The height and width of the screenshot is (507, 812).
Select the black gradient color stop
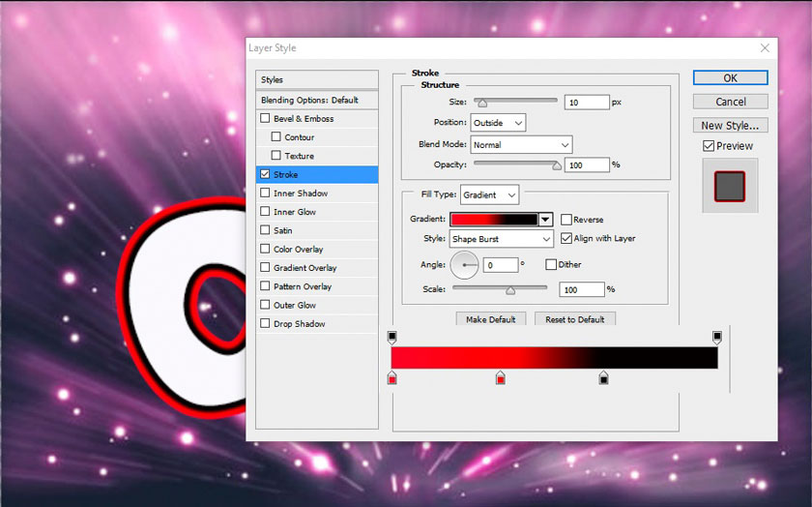pyautogui.click(x=603, y=378)
